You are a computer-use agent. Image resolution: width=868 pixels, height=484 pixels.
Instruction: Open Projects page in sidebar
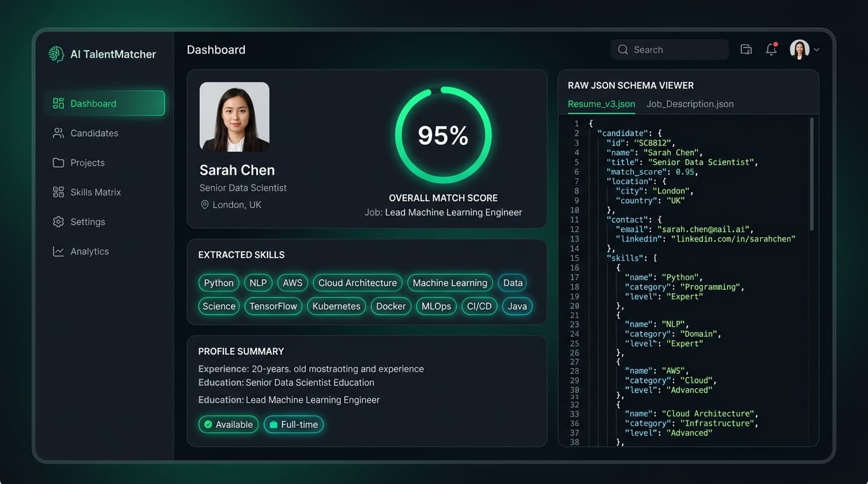coord(105,163)
